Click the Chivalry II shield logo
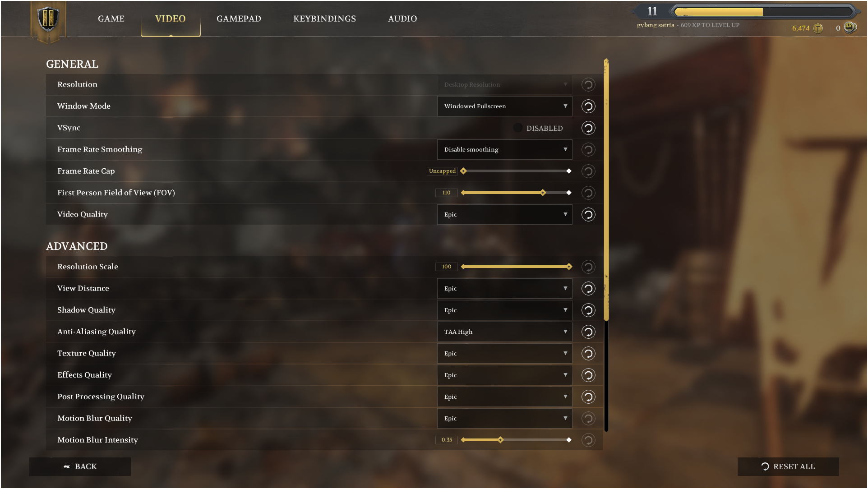The width and height of the screenshot is (868, 489). pos(48,19)
